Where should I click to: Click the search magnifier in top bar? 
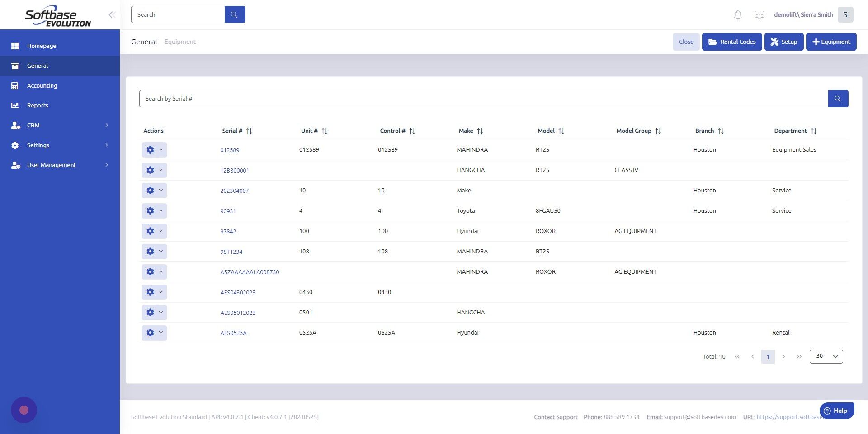click(235, 14)
